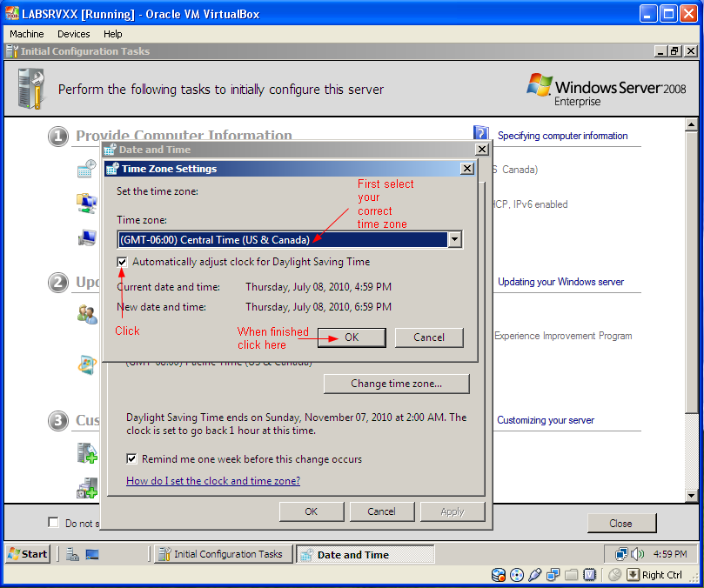
Task: Cancel the Time Zone Settings dialog
Action: (x=429, y=337)
